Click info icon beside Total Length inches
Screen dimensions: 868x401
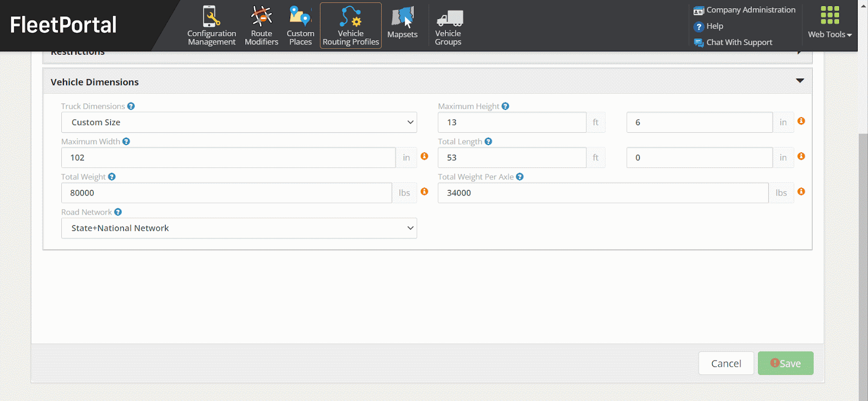pyautogui.click(x=801, y=156)
